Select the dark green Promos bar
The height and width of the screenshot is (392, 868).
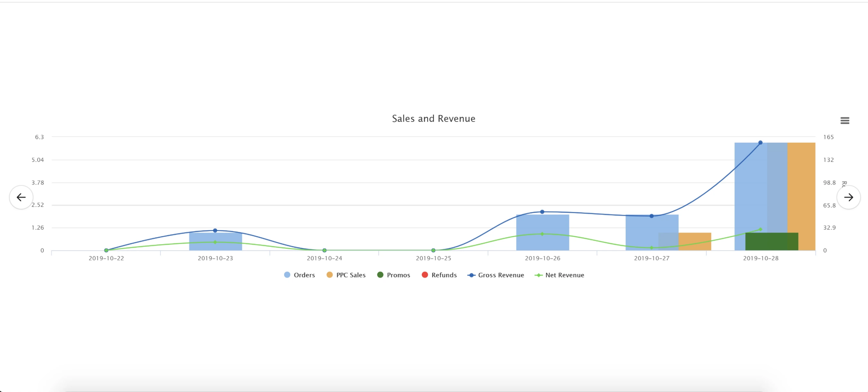click(x=771, y=242)
